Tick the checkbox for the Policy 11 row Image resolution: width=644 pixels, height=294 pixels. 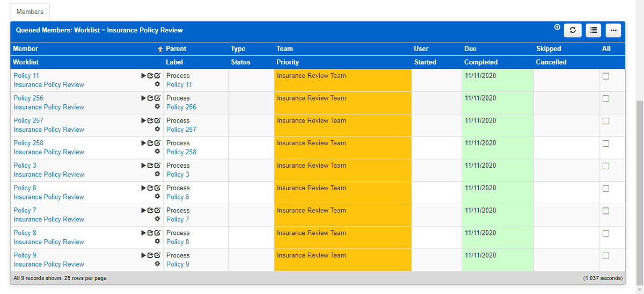606,76
